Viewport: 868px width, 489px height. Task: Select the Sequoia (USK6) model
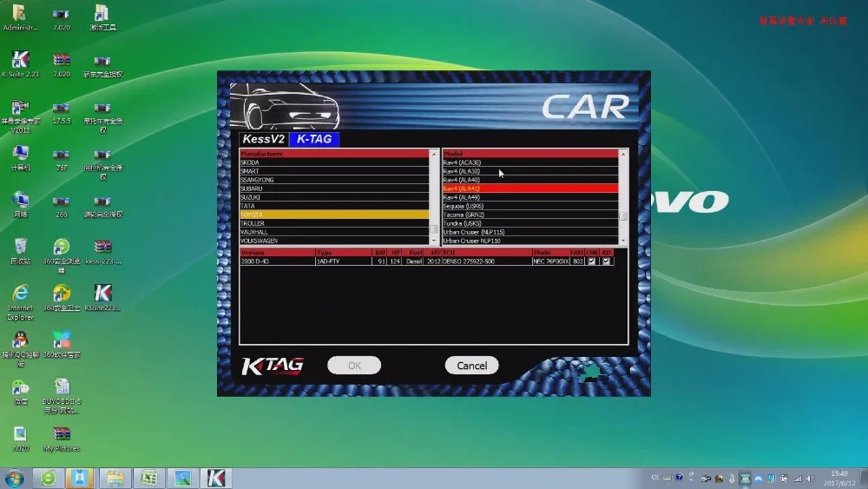point(530,206)
